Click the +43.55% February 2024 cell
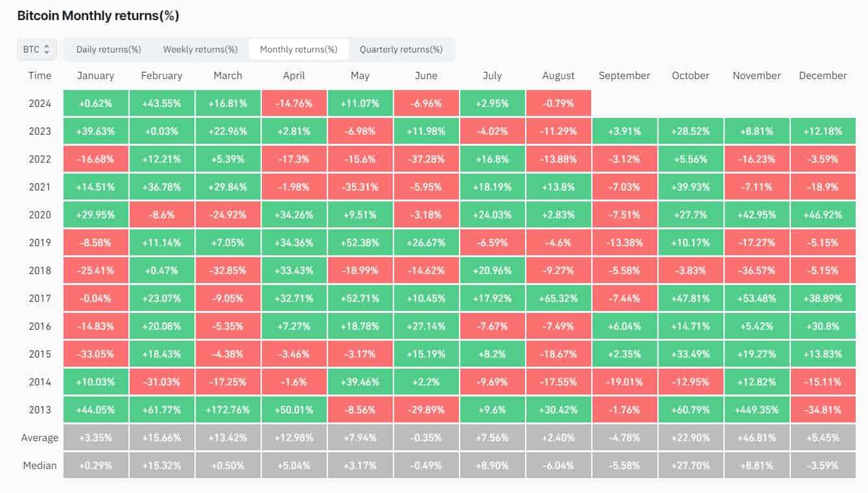Viewport: 868px width, 493px height. click(161, 104)
